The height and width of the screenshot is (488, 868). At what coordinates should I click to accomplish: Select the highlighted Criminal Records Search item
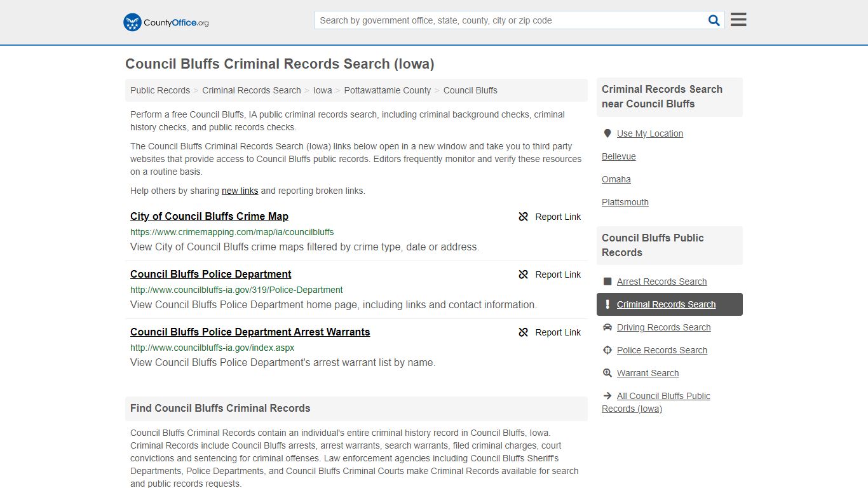point(670,304)
